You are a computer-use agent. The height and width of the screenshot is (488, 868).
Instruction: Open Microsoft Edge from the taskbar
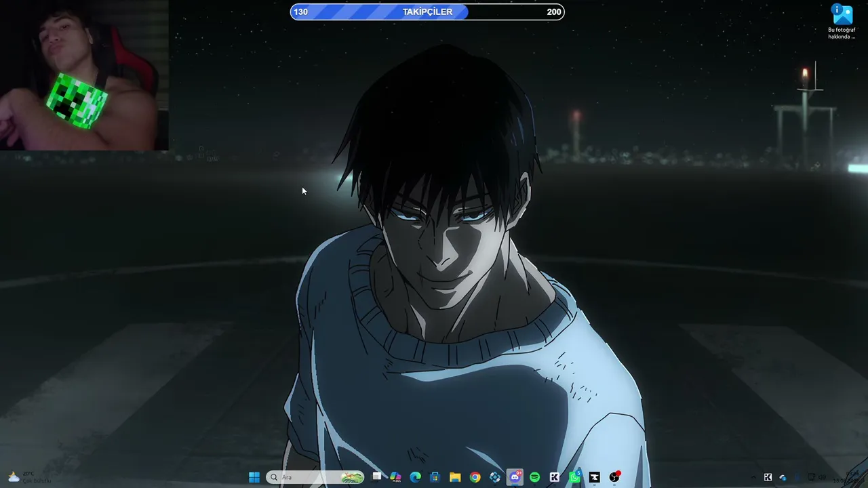(x=415, y=477)
